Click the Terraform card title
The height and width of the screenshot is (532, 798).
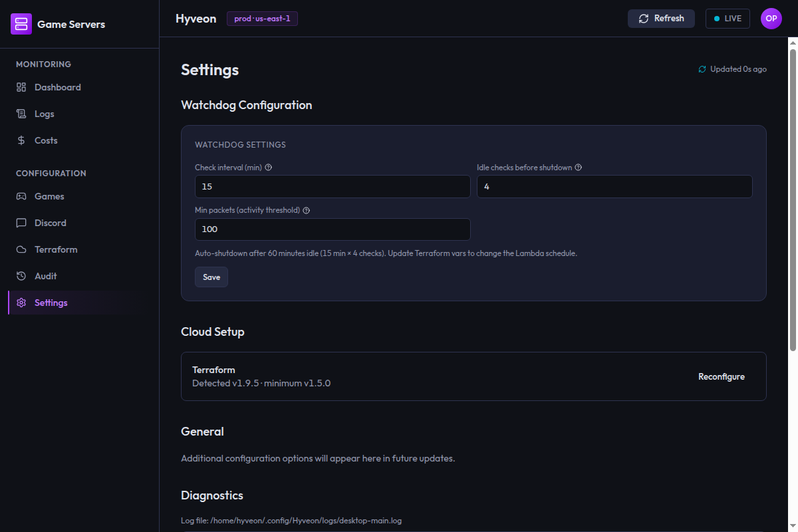coord(213,370)
